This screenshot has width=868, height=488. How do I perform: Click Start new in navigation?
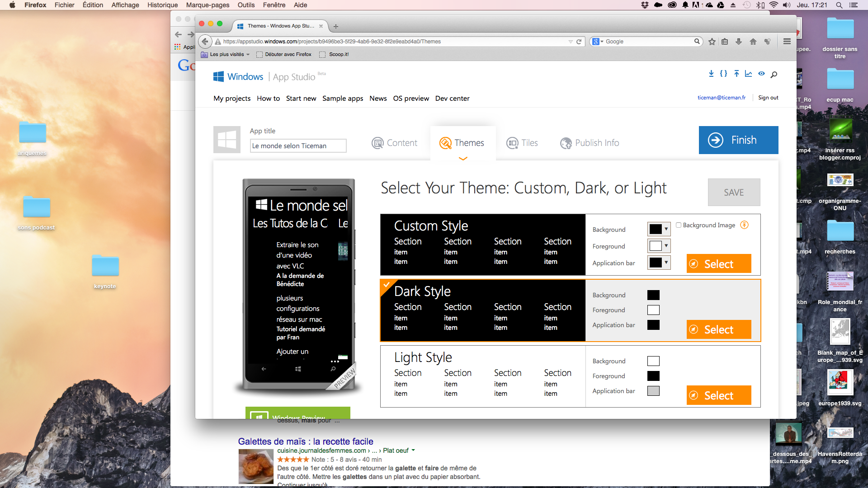click(x=301, y=99)
